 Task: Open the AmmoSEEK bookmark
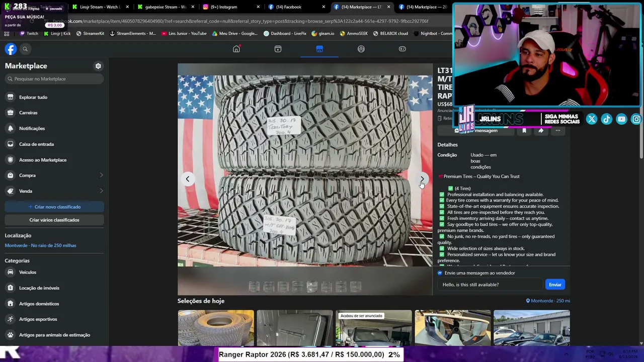(x=354, y=34)
